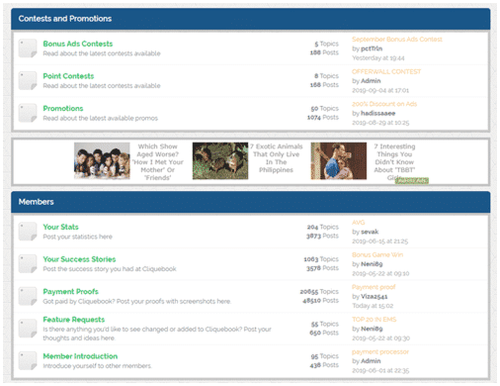
Task: Open the OFFERWALL CONTEST latest topic
Action: [386, 72]
